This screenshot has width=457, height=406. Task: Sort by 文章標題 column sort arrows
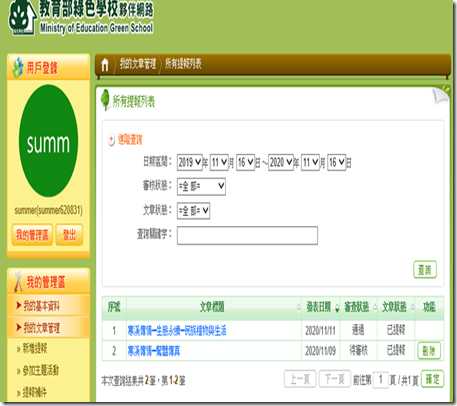pyautogui.click(x=298, y=308)
